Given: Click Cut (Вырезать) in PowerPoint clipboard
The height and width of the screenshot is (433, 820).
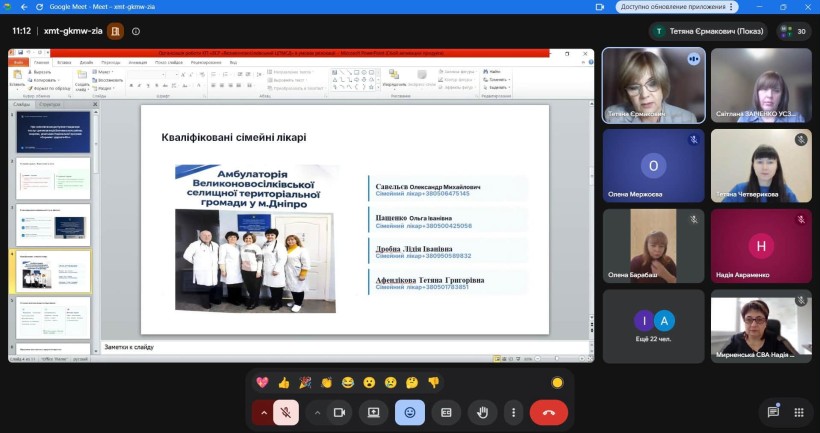Looking at the screenshot, I should click(x=40, y=72).
